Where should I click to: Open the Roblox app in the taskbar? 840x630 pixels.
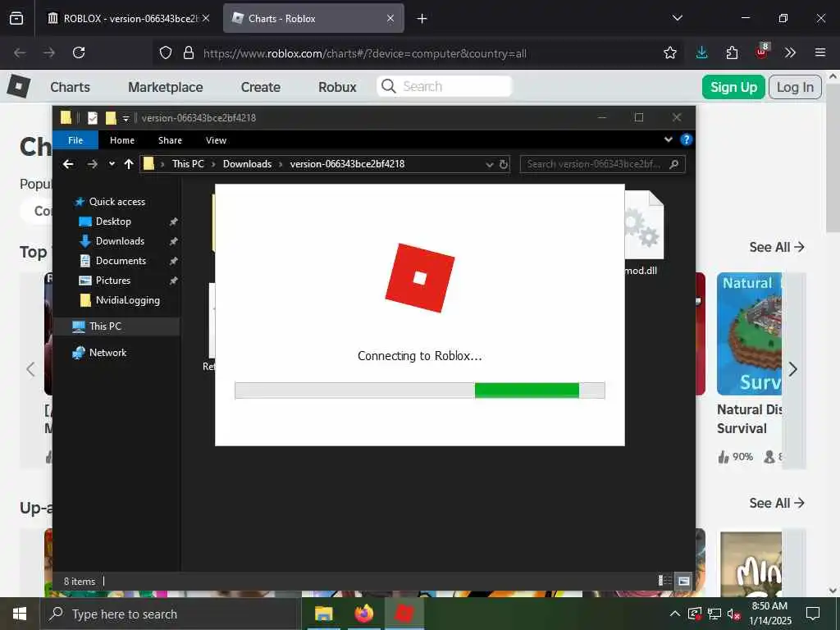[x=404, y=614]
